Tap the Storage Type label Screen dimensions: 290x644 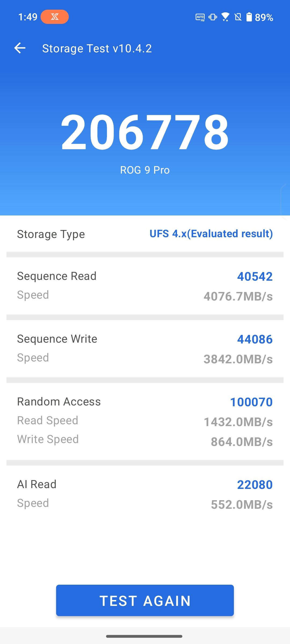[51, 234]
